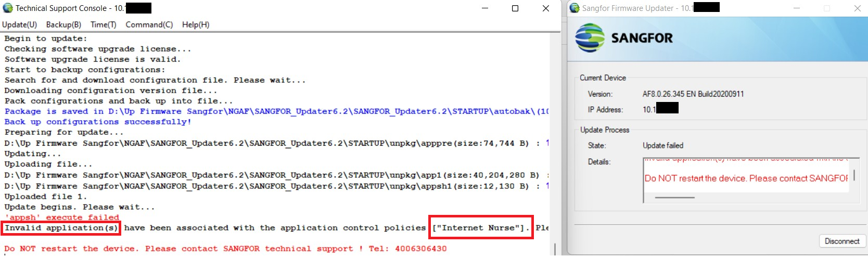Click the 'app1(size:40,204,280 B)' path line
Viewport: 868px width, 257px height.
[277, 175]
